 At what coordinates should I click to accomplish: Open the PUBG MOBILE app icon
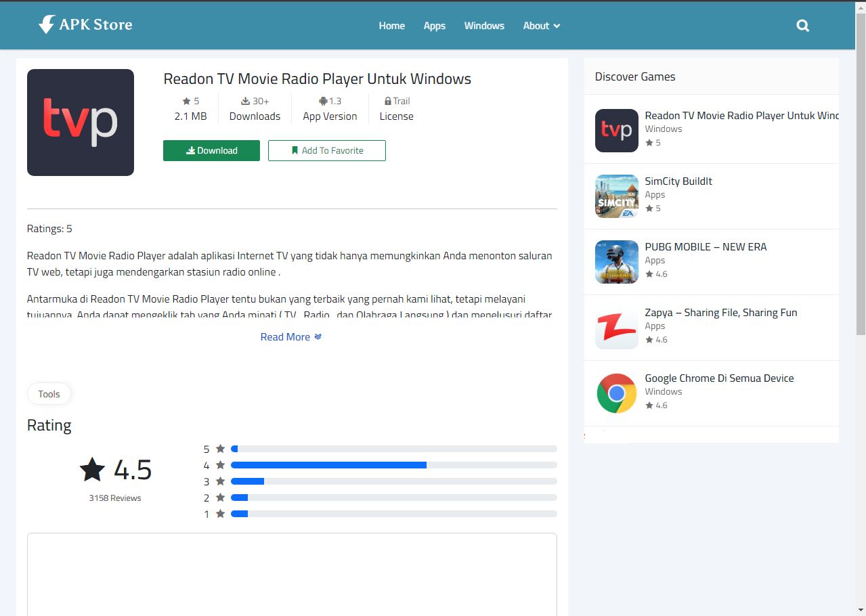point(617,262)
